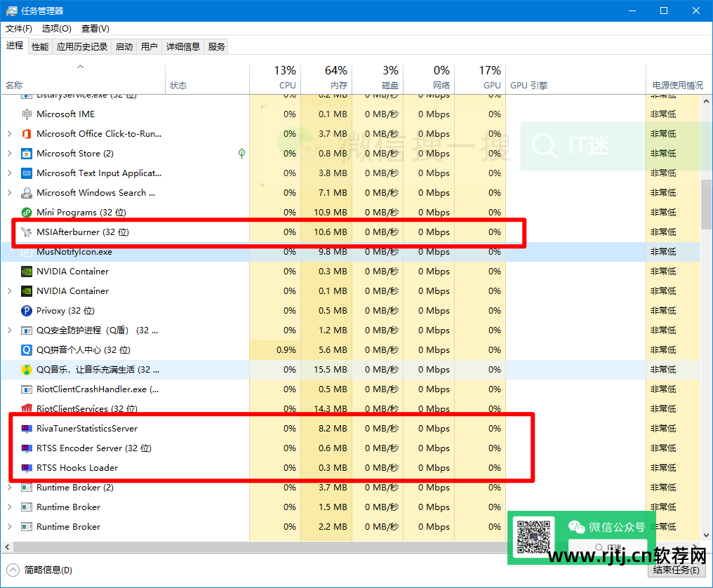Screen dimensions: 713x588
Task: Click the Privoxy blue P icon
Action: pyautogui.click(x=27, y=311)
